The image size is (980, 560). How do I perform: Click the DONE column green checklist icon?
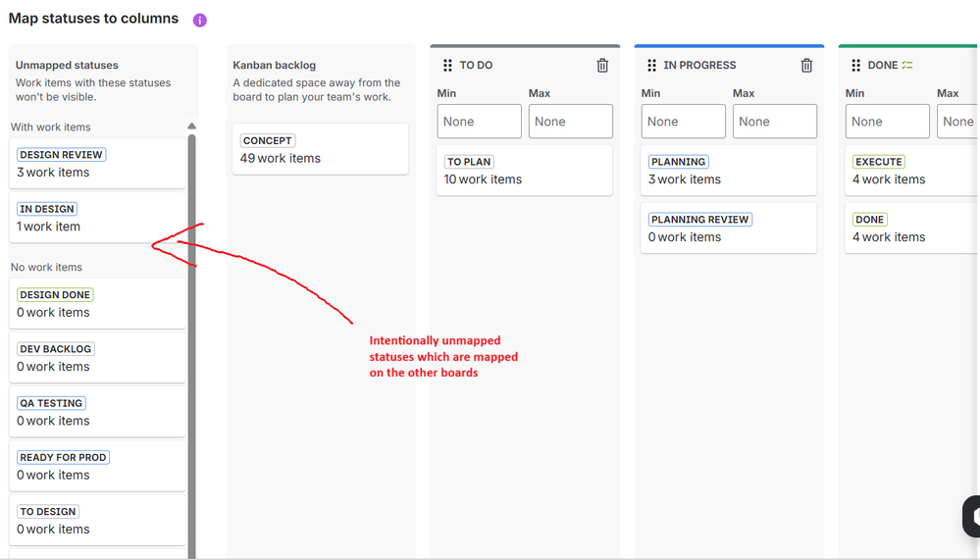point(907,65)
